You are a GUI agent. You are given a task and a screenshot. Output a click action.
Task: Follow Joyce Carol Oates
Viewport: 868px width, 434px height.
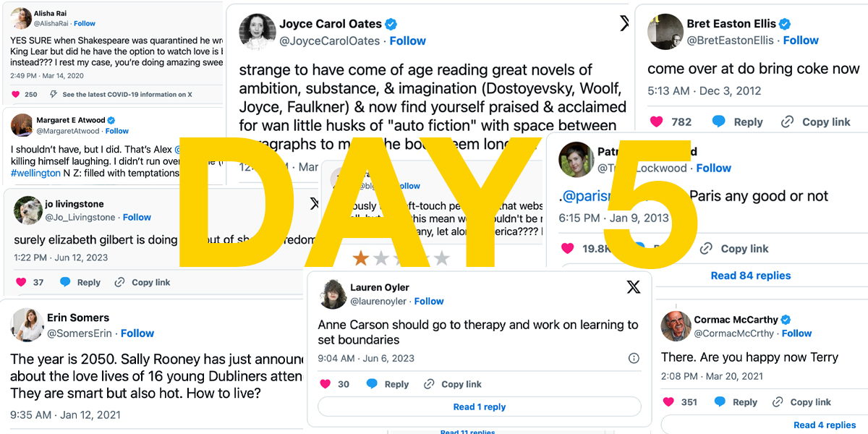click(x=408, y=41)
